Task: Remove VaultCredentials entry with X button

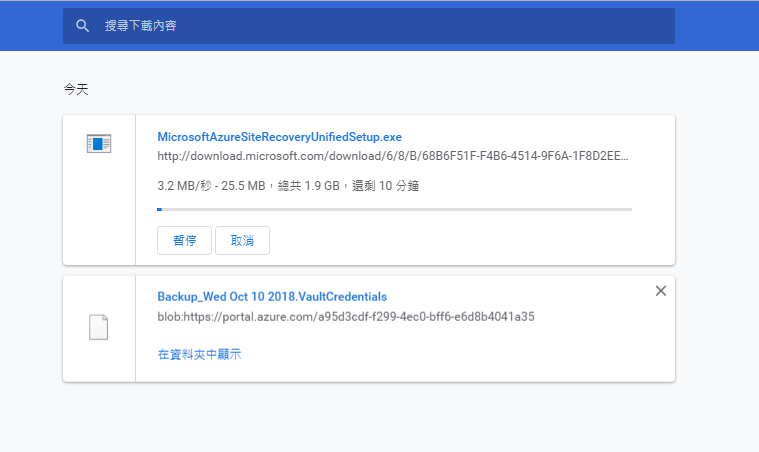Action: click(x=661, y=291)
